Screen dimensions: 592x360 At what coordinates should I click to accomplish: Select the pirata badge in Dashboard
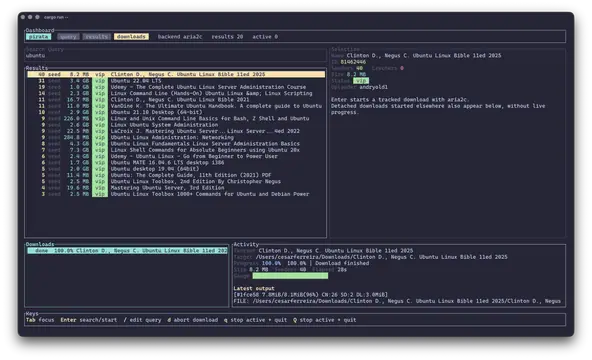click(x=39, y=37)
